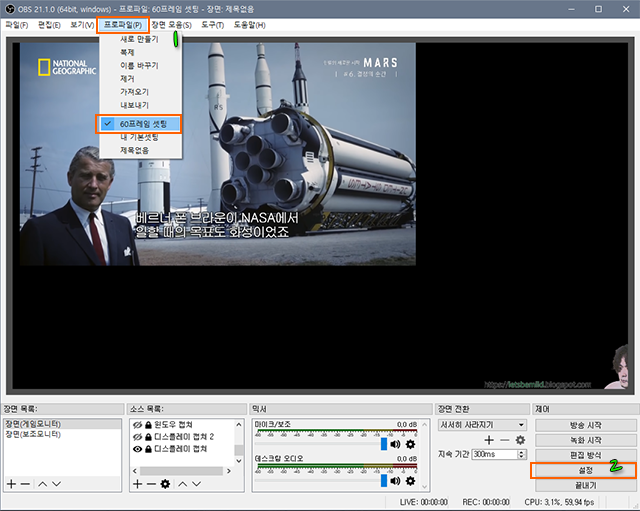This screenshot has height=511, width=640.
Task: Remove the scene transition with minus icon
Action: point(504,440)
